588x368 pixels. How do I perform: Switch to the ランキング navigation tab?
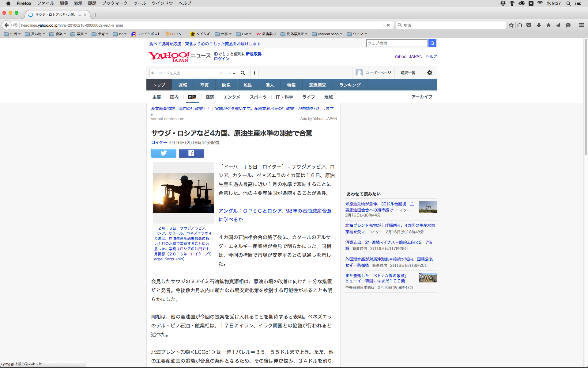pyautogui.click(x=350, y=85)
